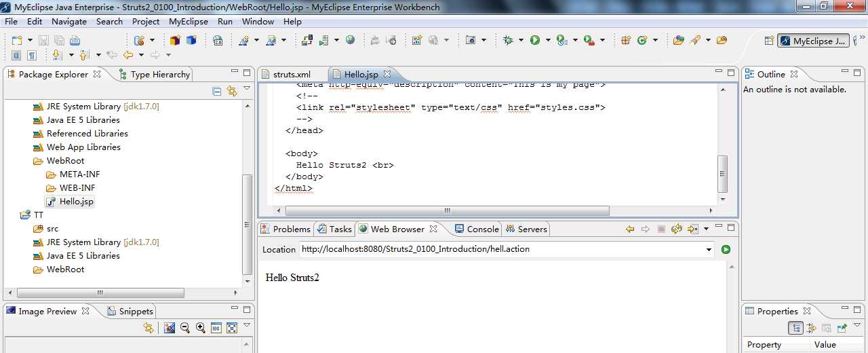Toggle Show Whitespace Characters pilcrow icon

point(31,55)
